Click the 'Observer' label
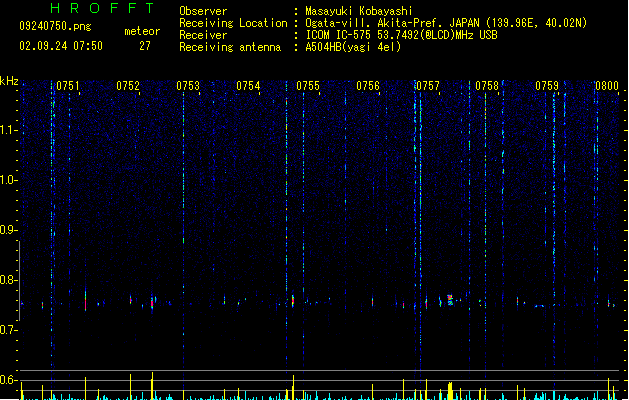Screen dimensions: 629x400 coord(203,11)
